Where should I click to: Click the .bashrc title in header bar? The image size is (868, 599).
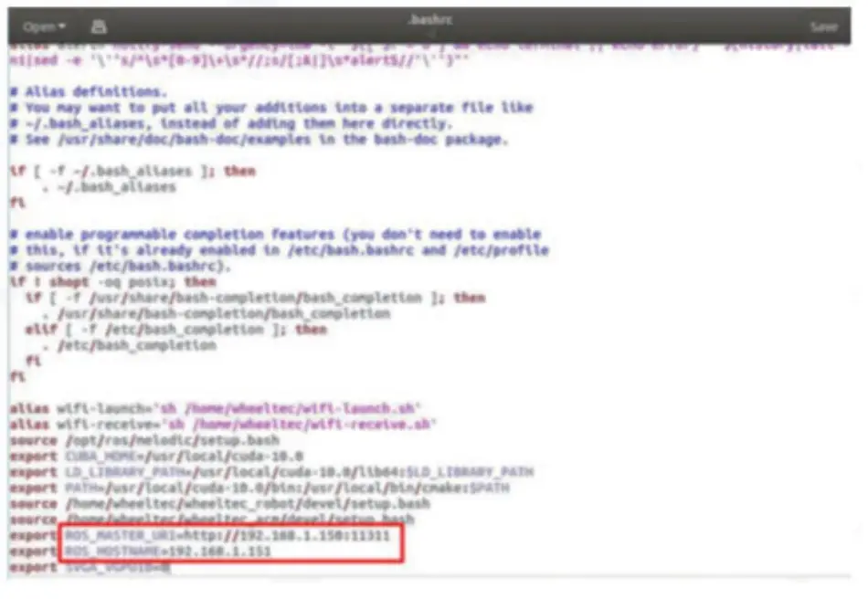pyautogui.click(x=429, y=20)
